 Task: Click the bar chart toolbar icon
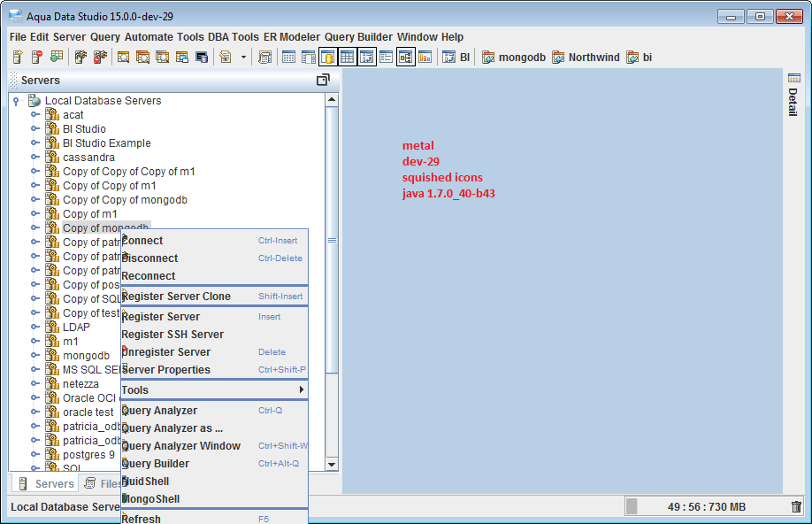425,57
